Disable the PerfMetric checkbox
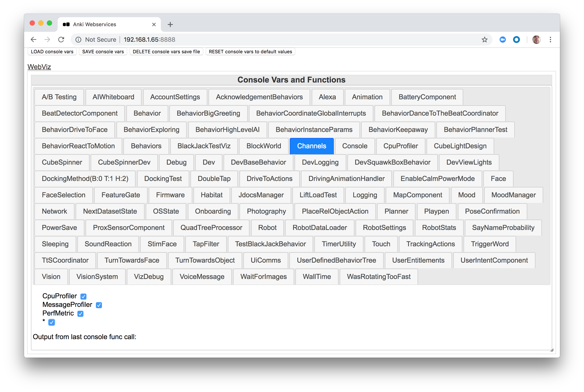This screenshot has height=392, width=584. pos(81,314)
